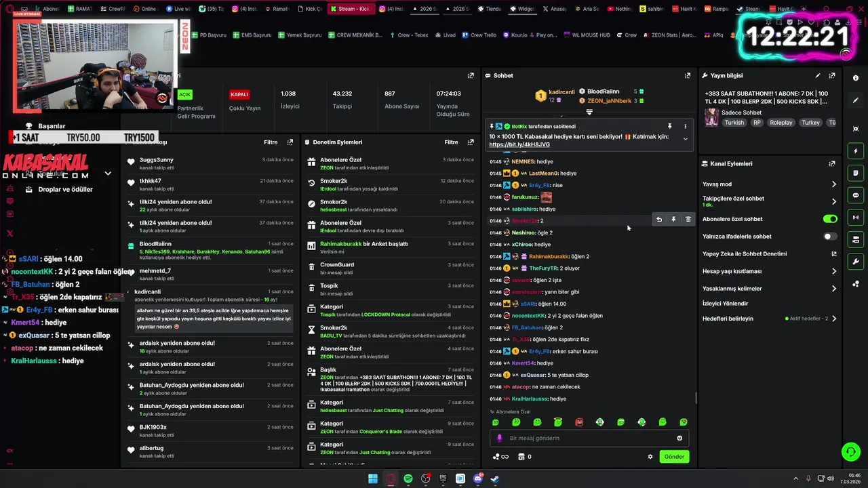The image size is (868, 488).
Task: Enable Yalnızca ifadelerle sohbet toggle
Action: [830, 237]
